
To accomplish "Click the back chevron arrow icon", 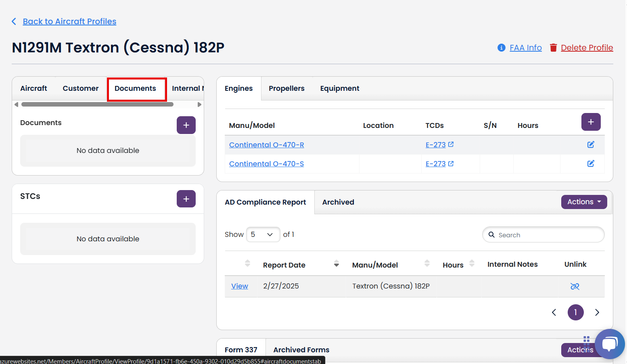I will click(x=14, y=21).
